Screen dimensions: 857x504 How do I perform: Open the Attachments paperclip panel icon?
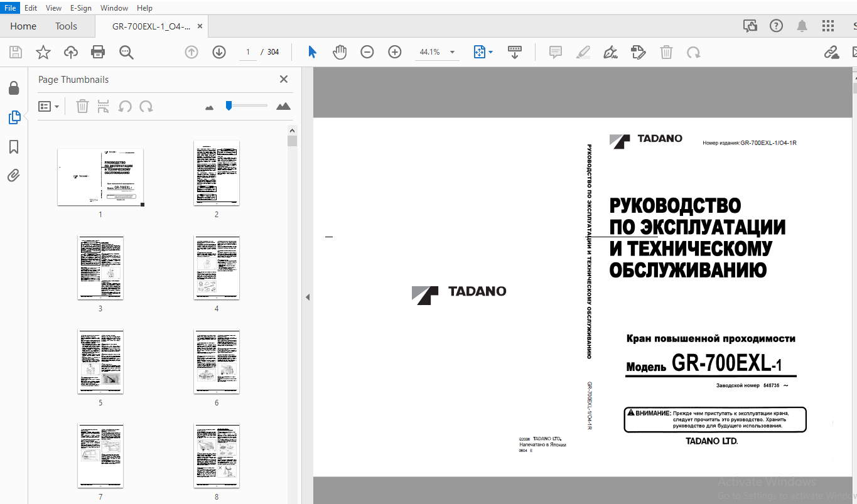(x=14, y=176)
